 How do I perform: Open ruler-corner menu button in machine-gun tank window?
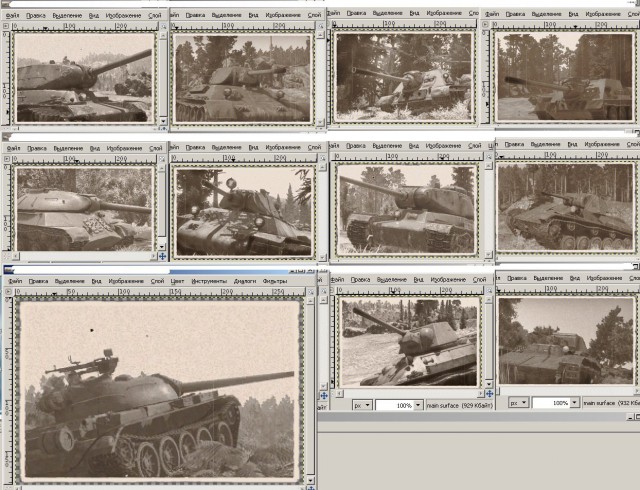8,292
